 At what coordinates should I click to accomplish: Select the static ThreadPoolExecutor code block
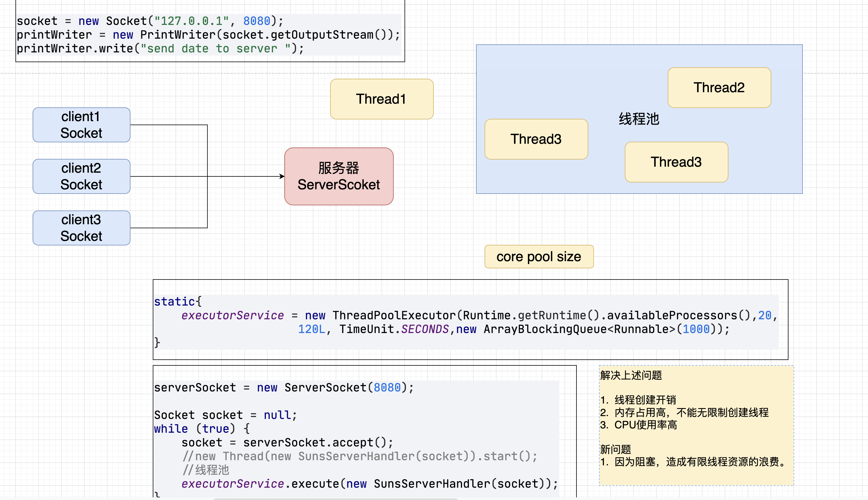pos(470,319)
